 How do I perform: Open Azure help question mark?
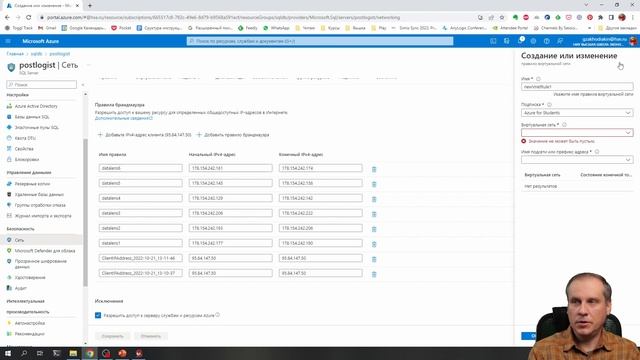(x=547, y=41)
